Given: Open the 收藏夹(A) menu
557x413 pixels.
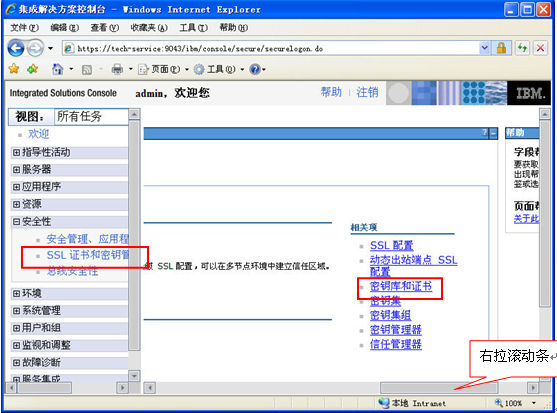Looking at the screenshot, I should 149,27.
